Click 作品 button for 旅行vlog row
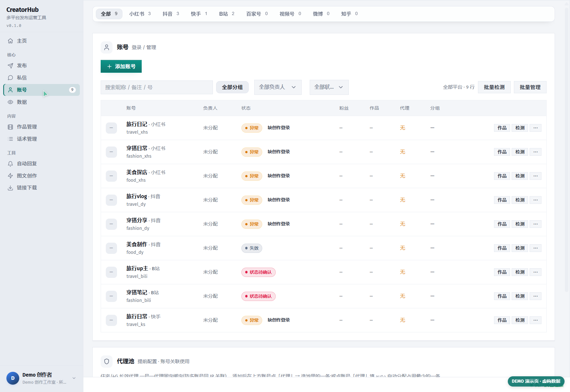This screenshot has width=570, height=392. 502,200
